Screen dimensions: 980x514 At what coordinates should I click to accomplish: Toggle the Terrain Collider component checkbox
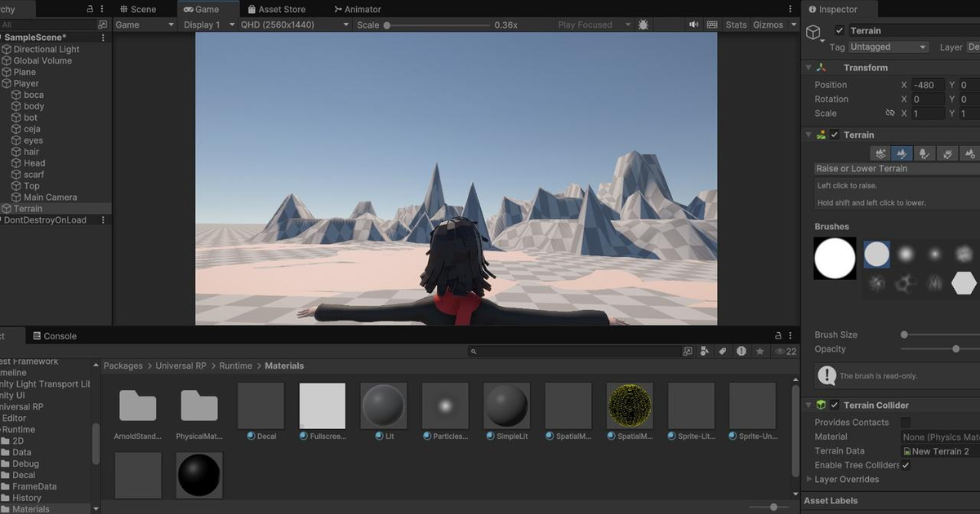click(835, 405)
